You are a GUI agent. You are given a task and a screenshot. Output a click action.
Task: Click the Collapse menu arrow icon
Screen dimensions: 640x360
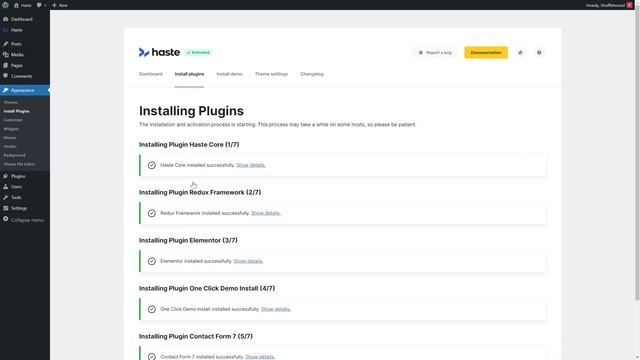6,219
